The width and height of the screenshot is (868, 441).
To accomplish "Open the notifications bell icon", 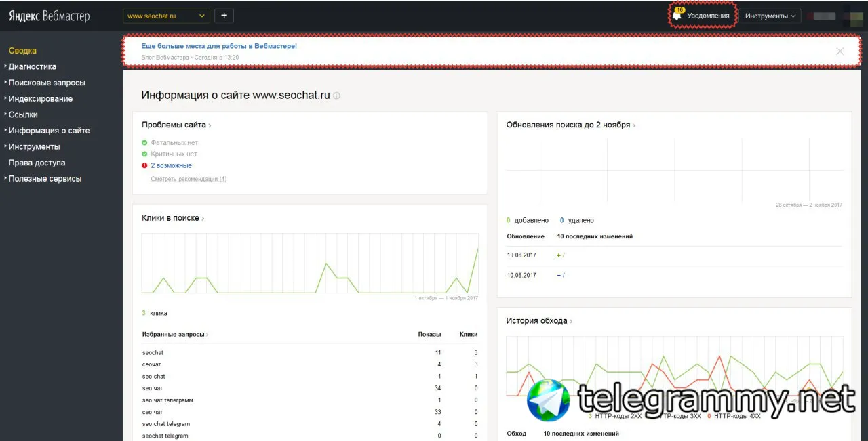I will pyautogui.click(x=677, y=15).
